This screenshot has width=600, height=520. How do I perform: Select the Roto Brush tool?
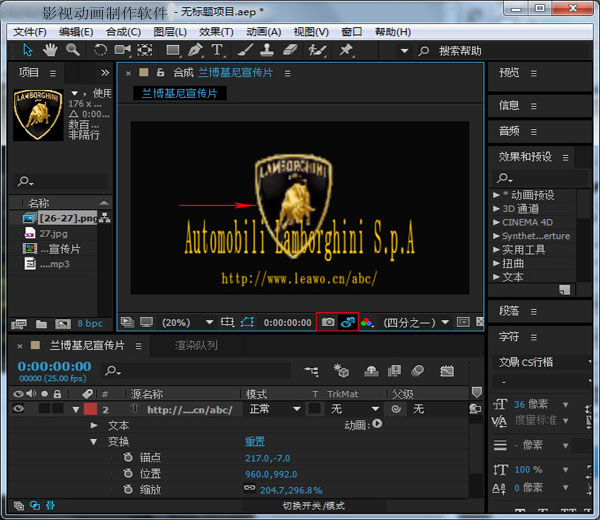(x=318, y=50)
